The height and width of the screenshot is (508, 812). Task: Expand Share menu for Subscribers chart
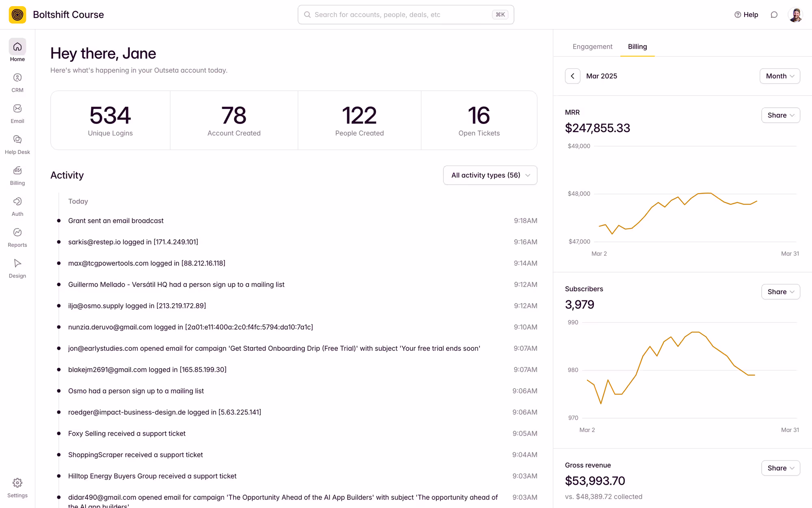(780, 292)
